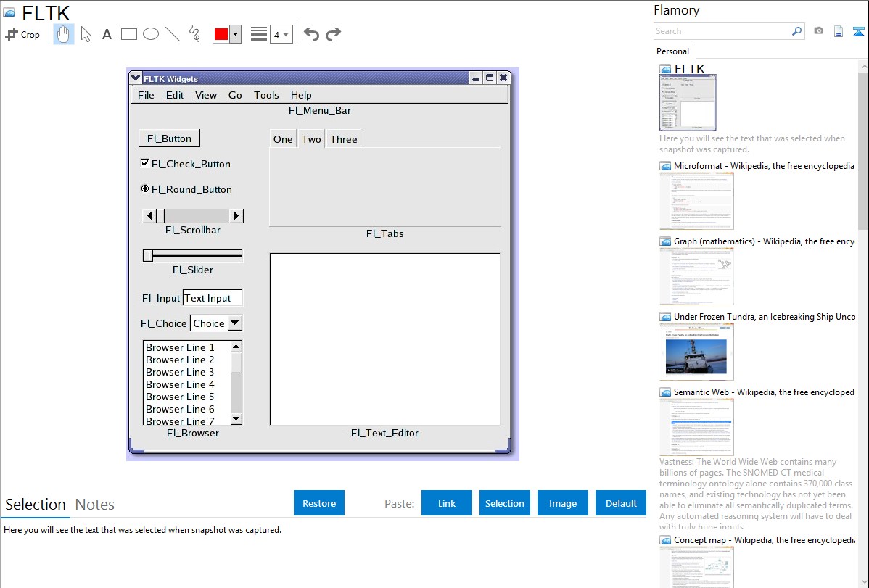Click the Paste Link button
This screenshot has height=588, width=869.
447,503
